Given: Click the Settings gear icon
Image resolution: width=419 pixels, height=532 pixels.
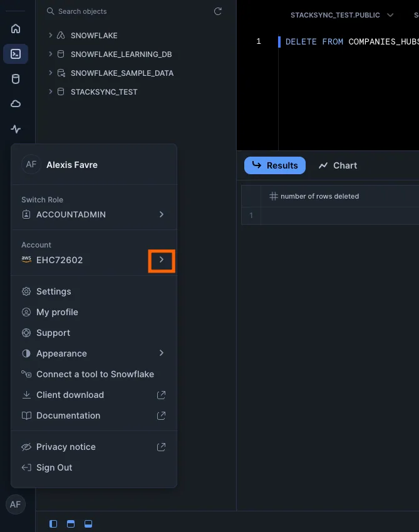Looking at the screenshot, I should [x=26, y=291].
